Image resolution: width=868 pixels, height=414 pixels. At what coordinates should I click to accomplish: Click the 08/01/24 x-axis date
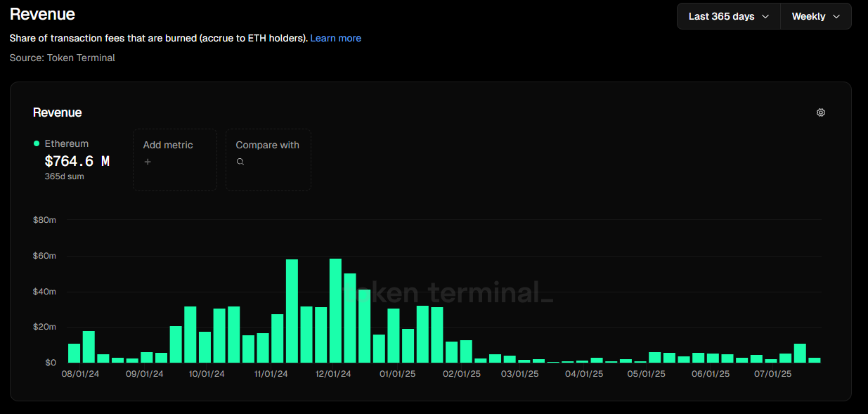point(81,374)
